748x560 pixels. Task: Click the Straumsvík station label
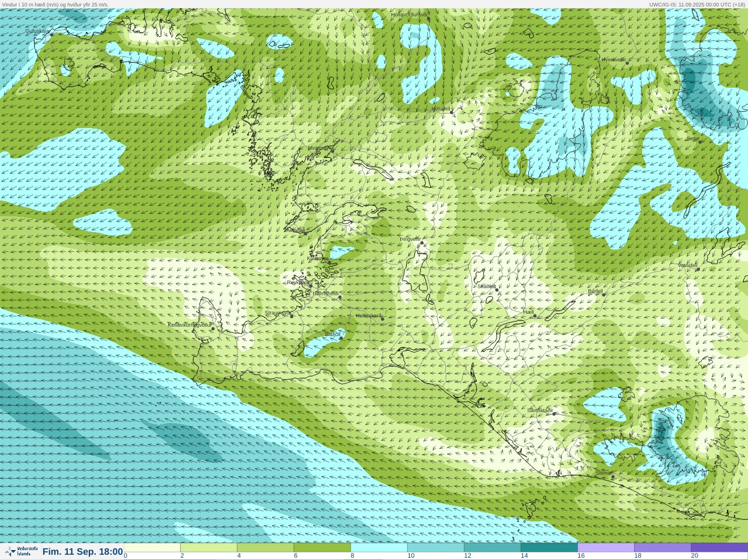[x=277, y=313]
